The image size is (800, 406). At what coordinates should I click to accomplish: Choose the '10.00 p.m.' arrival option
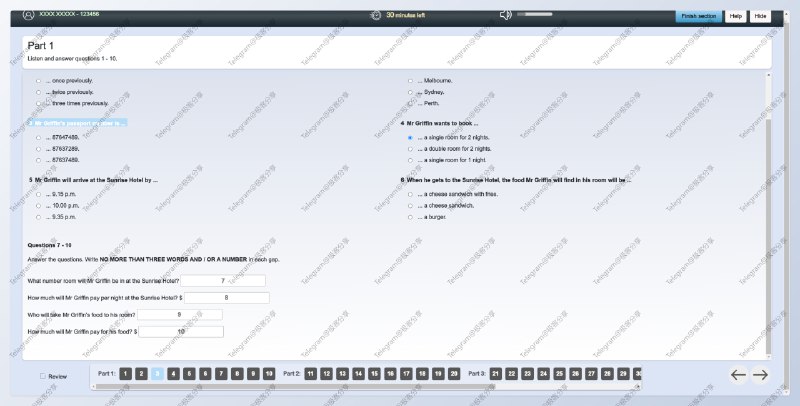pyautogui.click(x=38, y=205)
